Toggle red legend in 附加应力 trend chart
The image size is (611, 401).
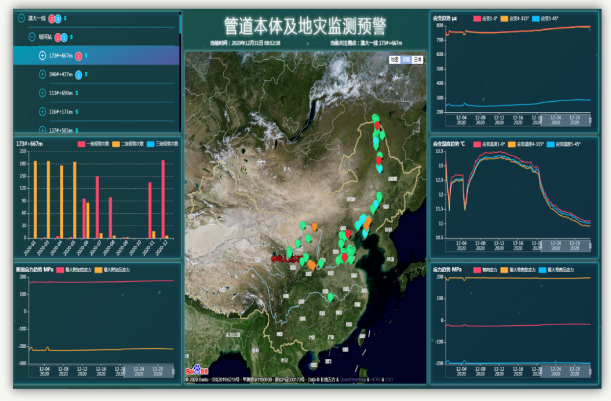click(74, 270)
